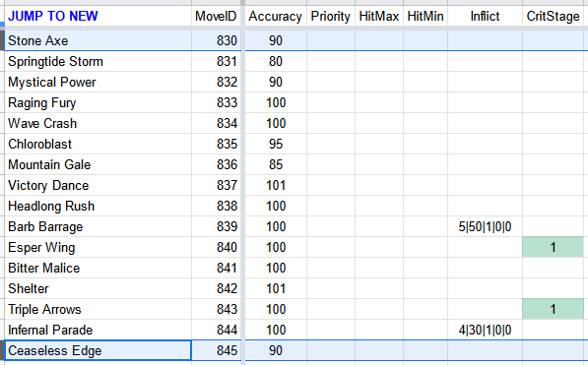Select Victory Dance accuracy value 101
Image resolution: width=588 pixels, height=365 pixels.
(x=276, y=185)
